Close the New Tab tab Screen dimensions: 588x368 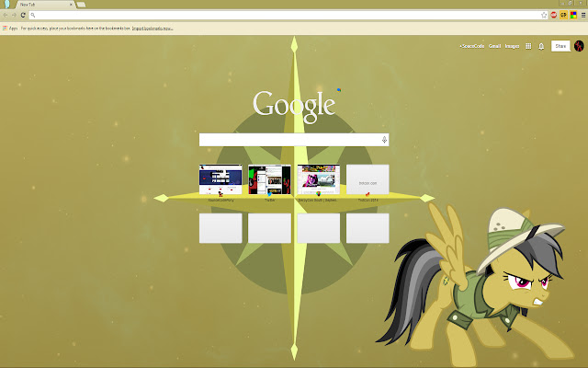pyautogui.click(x=71, y=5)
